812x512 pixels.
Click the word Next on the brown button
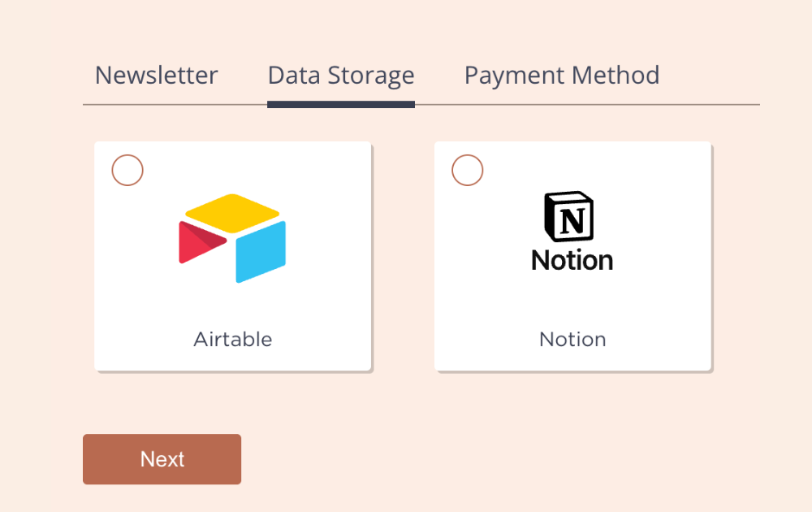(x=162, y=459)
